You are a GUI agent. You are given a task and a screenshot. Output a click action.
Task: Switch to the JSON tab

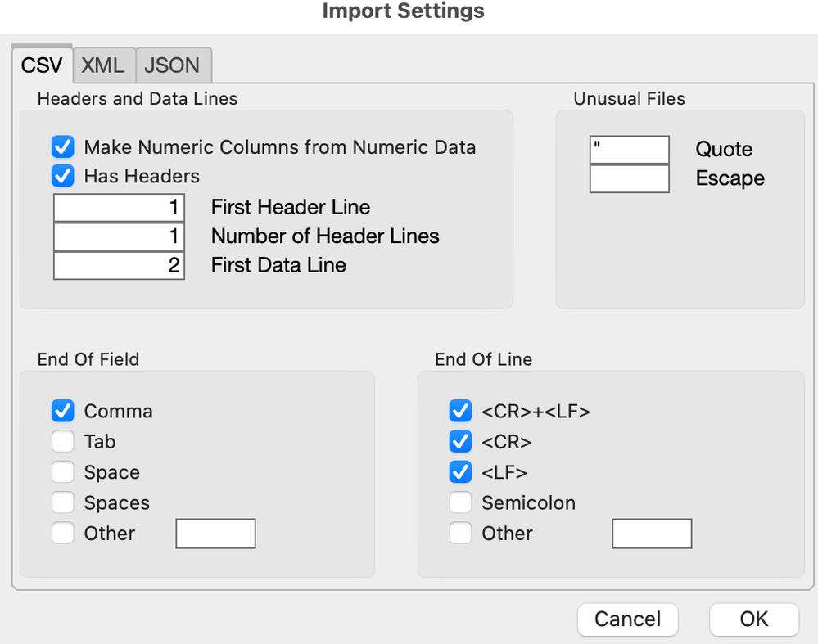(x=173, y=65)
